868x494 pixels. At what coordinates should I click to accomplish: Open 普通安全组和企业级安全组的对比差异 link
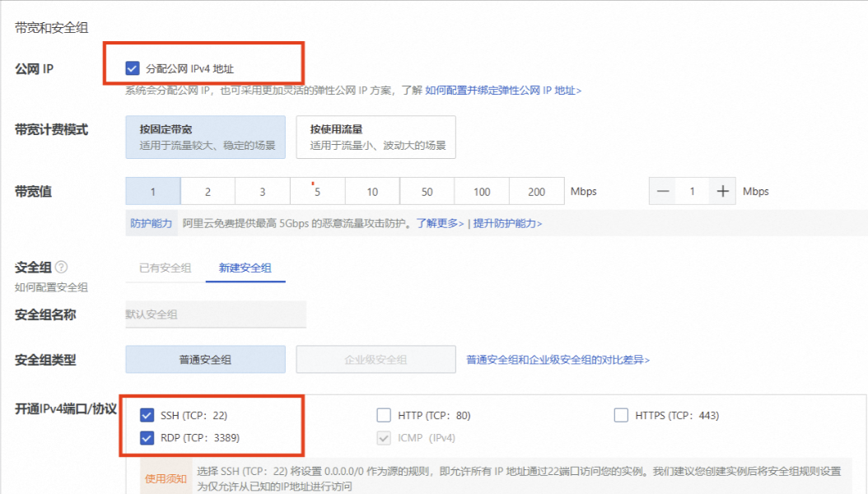click(x=558, y=360)
